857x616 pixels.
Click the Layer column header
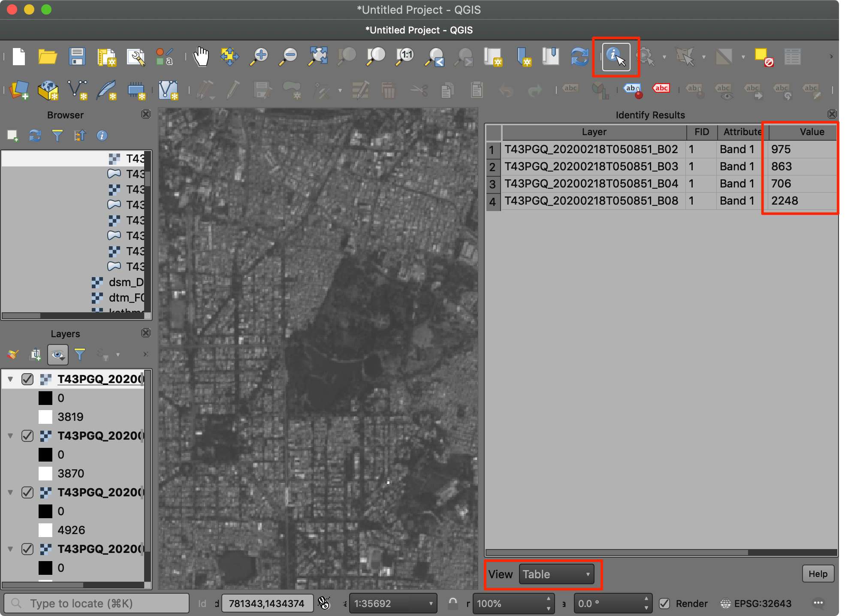tap(594, 132)
